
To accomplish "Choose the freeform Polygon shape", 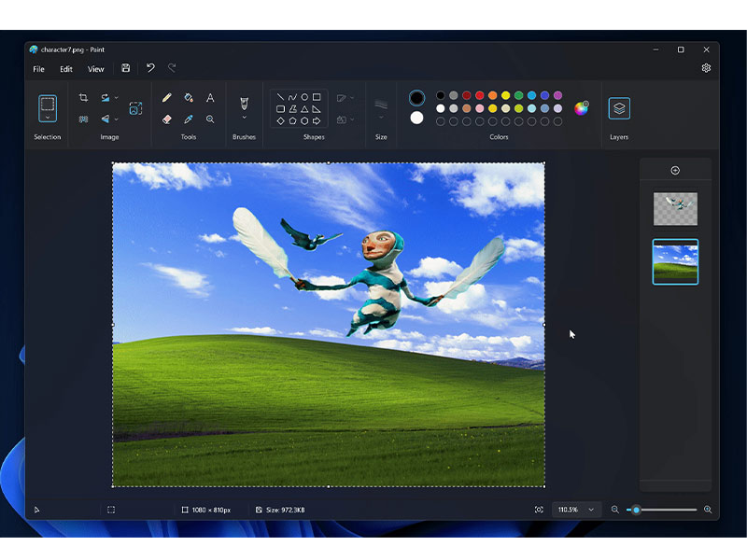I will [292, 109].
